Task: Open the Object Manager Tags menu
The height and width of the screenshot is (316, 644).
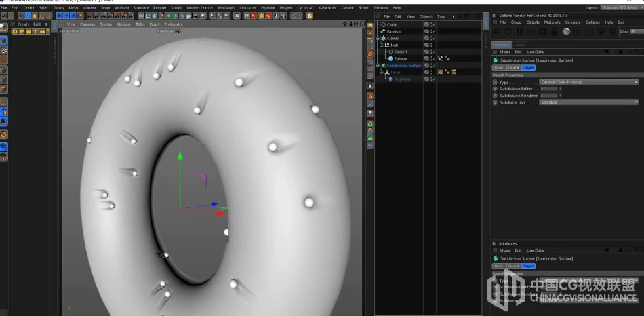Action: tap(441, 17)
